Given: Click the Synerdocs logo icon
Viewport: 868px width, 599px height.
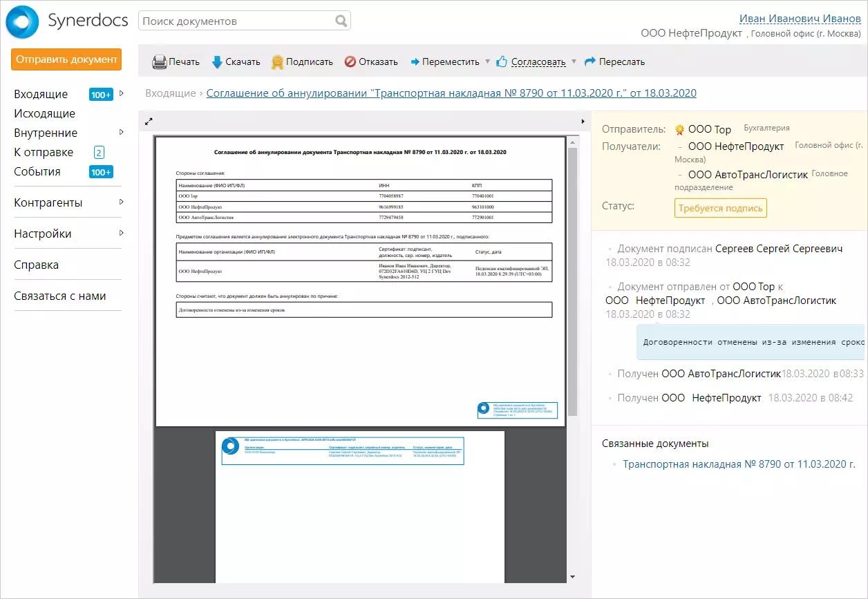Looking at the screenshot, I should (23, 21).
